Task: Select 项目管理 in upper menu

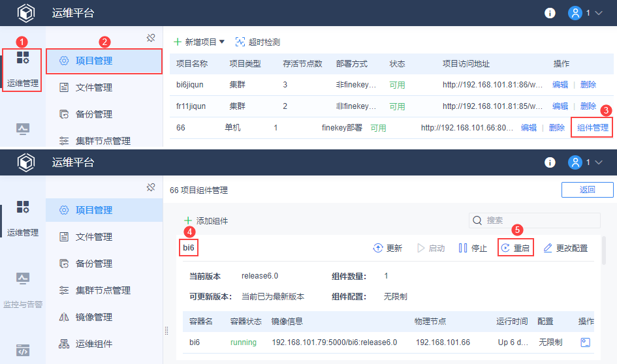Action: [104, 61]
